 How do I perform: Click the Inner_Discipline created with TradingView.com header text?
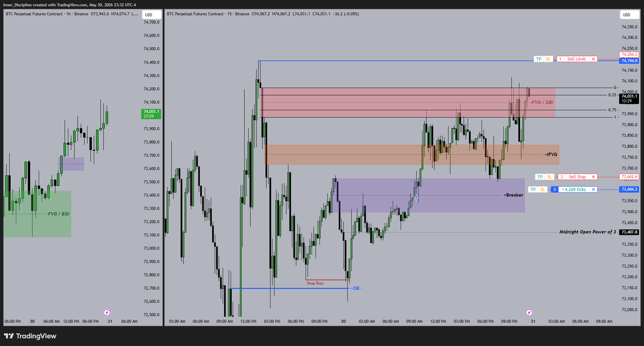[46, 4]
